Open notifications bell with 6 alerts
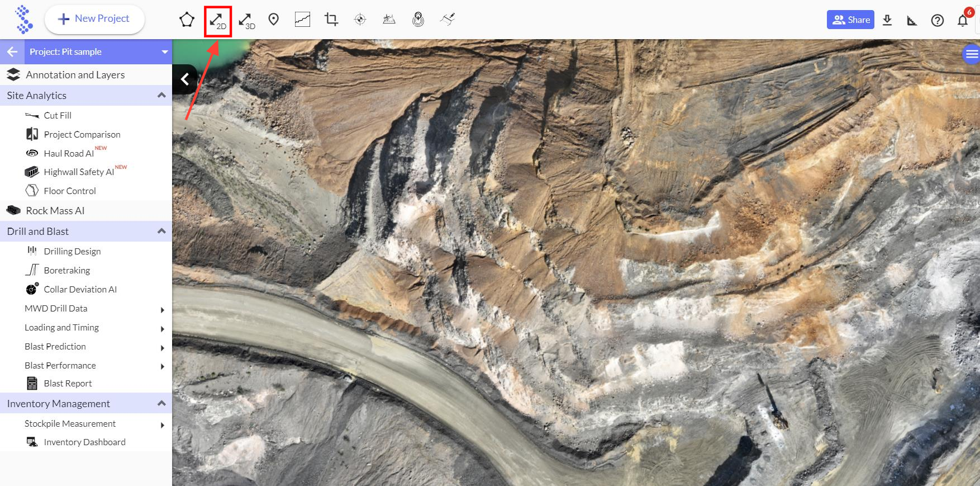 click(962, 21)
